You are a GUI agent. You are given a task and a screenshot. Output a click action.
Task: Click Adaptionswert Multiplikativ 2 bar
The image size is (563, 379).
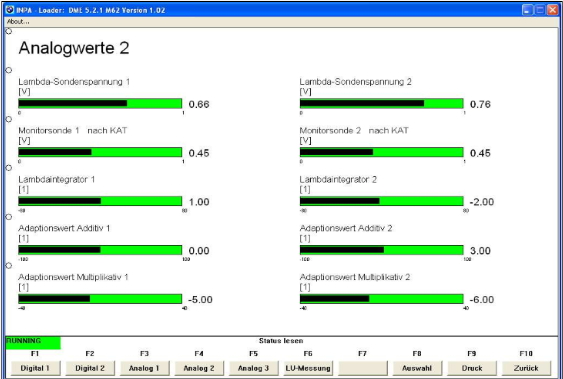click(x=382, y=299)
